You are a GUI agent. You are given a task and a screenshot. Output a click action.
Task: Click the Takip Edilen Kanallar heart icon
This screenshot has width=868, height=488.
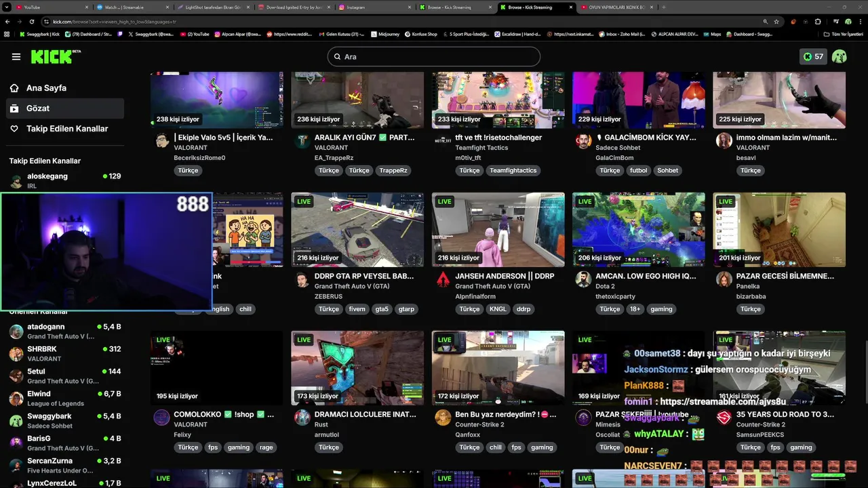point(14,129)
